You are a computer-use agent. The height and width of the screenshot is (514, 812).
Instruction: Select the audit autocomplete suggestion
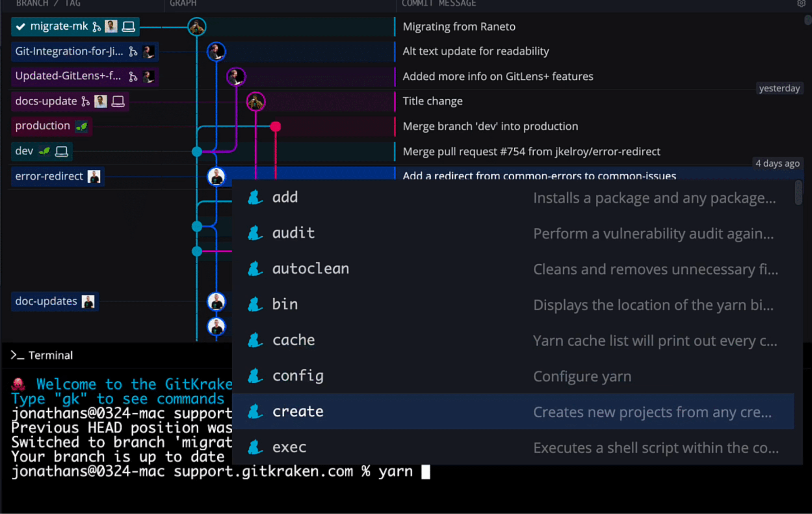click(x=513, y=233)
